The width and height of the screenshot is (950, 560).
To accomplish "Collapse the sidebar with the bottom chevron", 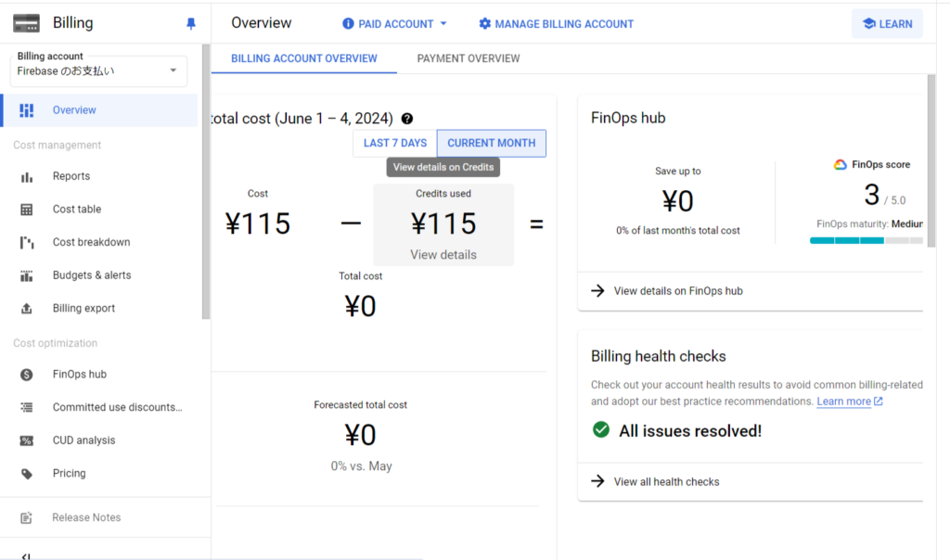I will [x=25, y=555].
